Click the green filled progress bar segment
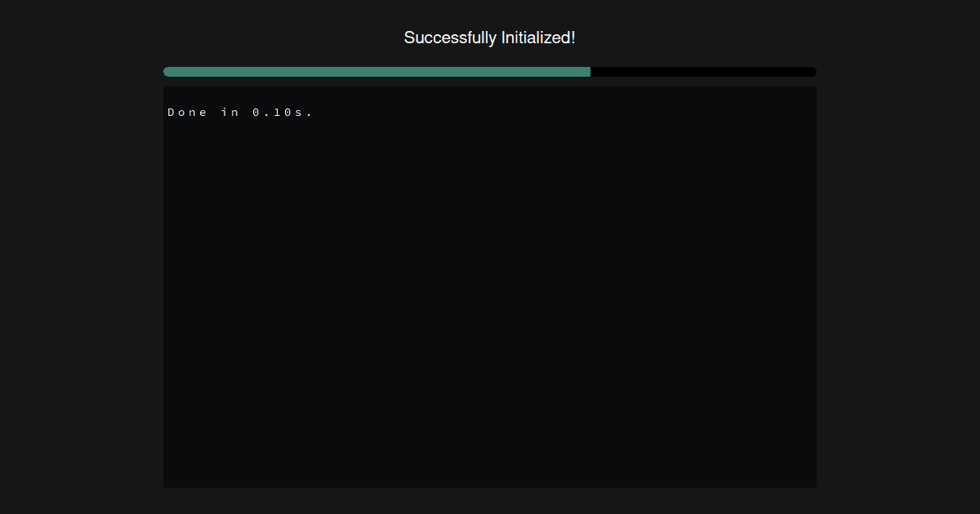Image resolution: width=980 pixels, height=514 pixels. click(x=376, y=72)
